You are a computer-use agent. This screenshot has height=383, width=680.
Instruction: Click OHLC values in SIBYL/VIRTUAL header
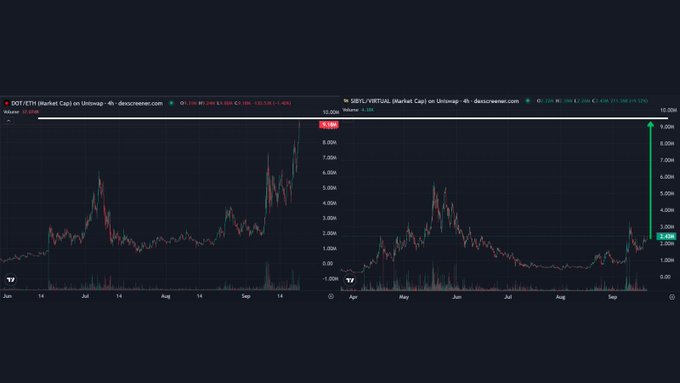(592, 101)
